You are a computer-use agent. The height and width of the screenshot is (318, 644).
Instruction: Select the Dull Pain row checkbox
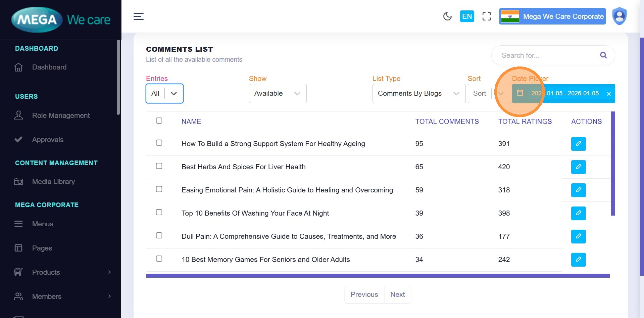click(159, 235)
